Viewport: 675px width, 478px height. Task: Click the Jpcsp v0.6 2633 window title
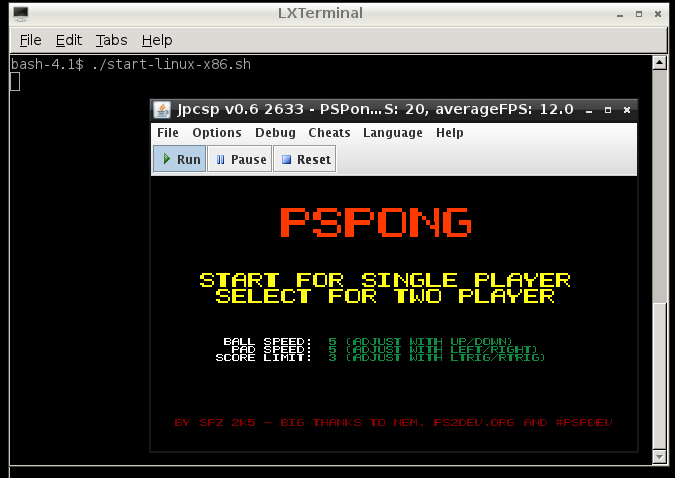(375, 109)
